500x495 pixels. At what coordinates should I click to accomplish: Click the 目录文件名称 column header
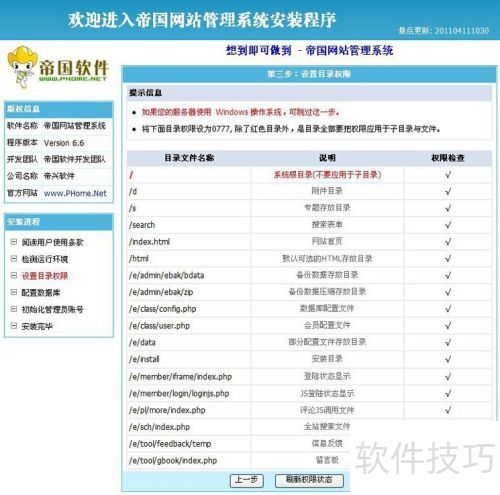point(189,158)
